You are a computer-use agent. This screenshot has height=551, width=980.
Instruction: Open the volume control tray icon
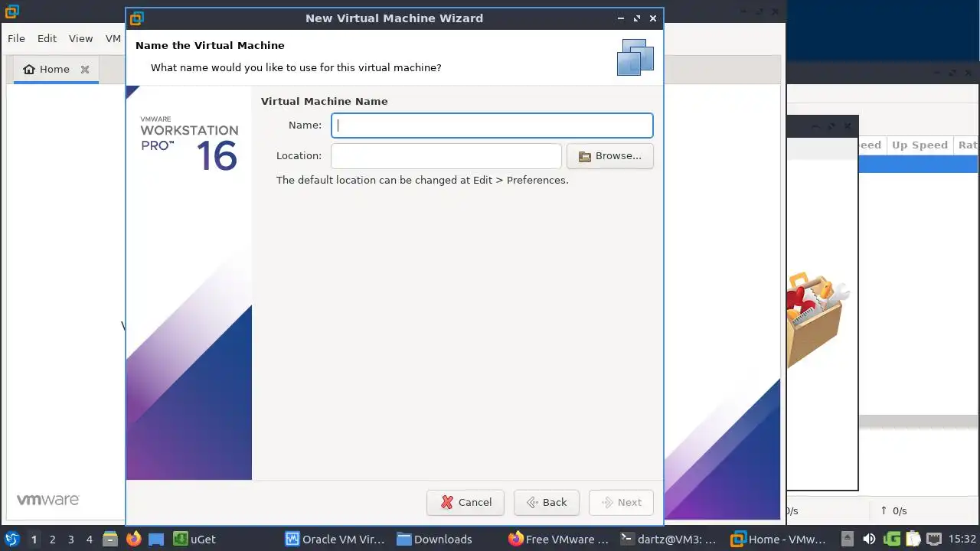pos(869,540)
